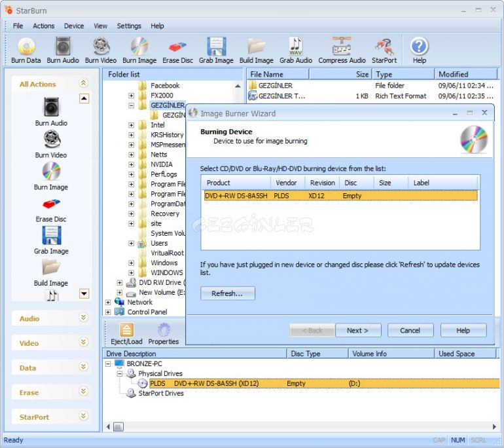Click Cancel in Image Burner Wizard
This screenshot has height=448, width=504.
410,330
